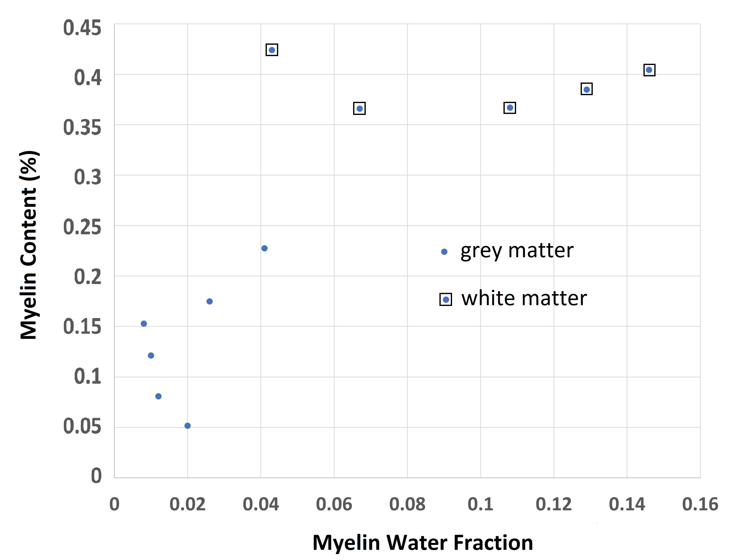Click the 0.08 x-axis tick label
This screenshot has width=730, height=560.
click(407, 504)
